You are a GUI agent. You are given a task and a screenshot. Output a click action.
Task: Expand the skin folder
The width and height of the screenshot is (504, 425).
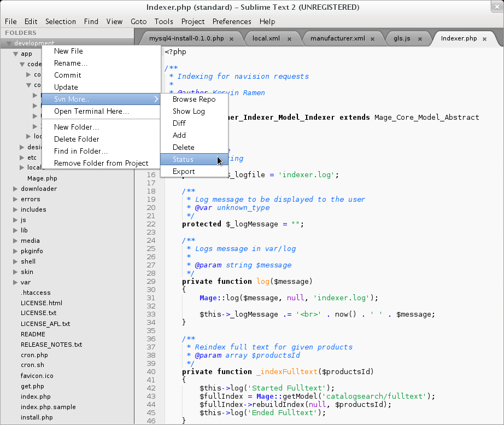pos(16,272)
